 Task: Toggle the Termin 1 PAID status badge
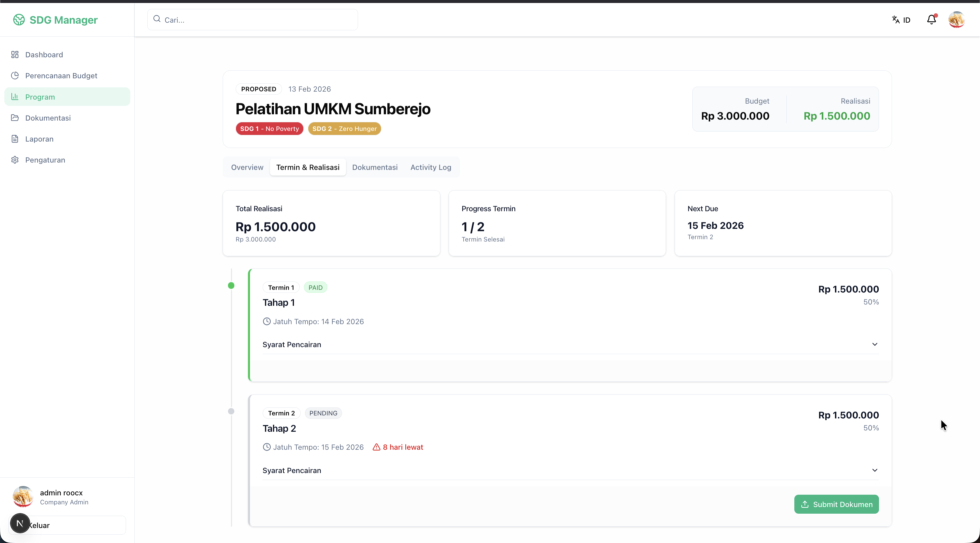pos(316,287)
